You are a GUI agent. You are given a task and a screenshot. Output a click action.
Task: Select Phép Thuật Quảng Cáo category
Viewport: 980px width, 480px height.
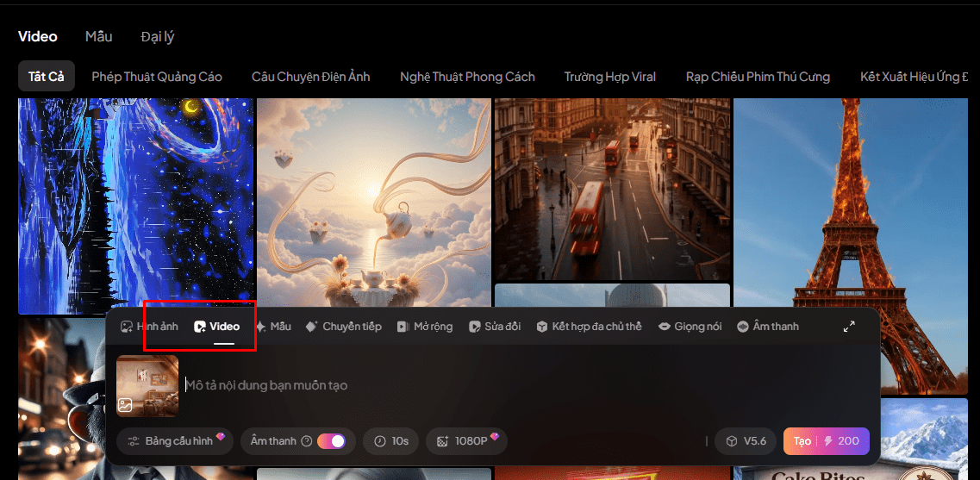pos(157,76)
